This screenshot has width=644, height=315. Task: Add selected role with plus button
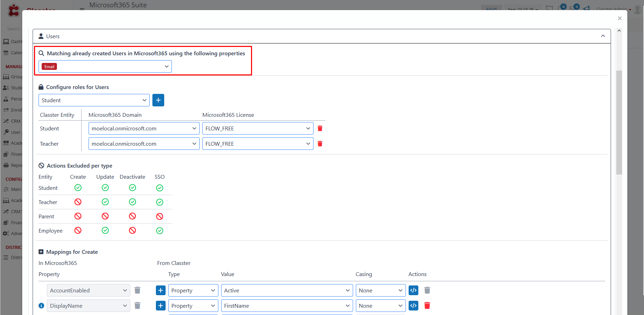pyautogui.click(x=158, y=100)
